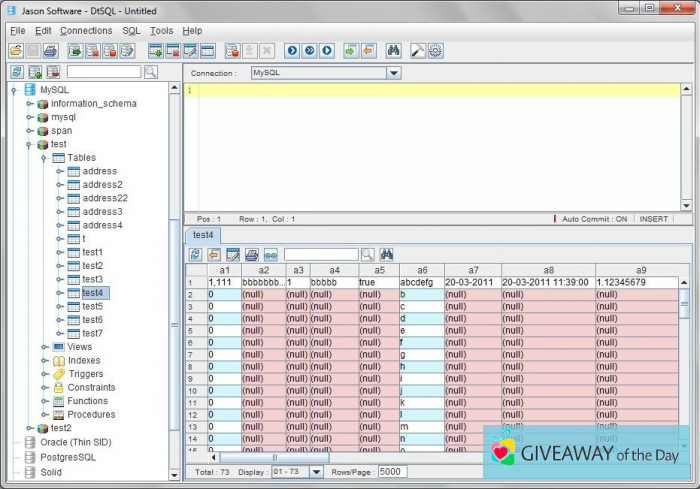Click the magnifier search icon in results toolbar
The image size is (700, 489).
pyautogui.click(x=367, y=255)
